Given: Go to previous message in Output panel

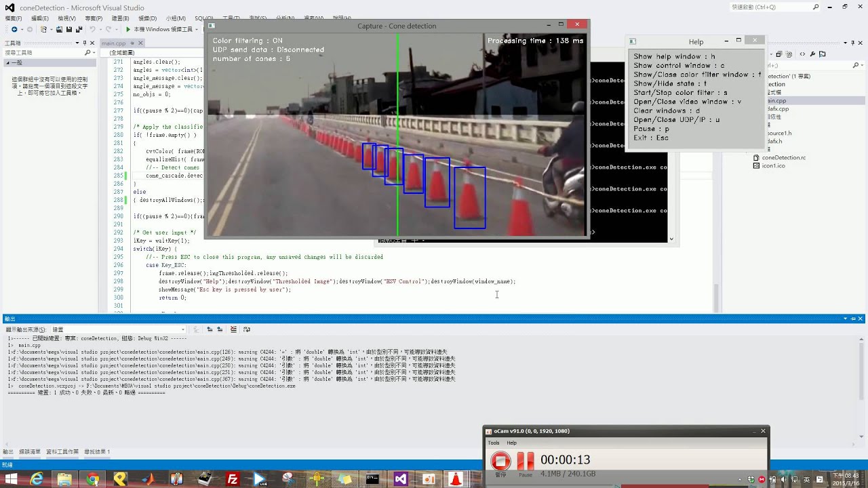Looking at the screenshot, I should point(210,329).
